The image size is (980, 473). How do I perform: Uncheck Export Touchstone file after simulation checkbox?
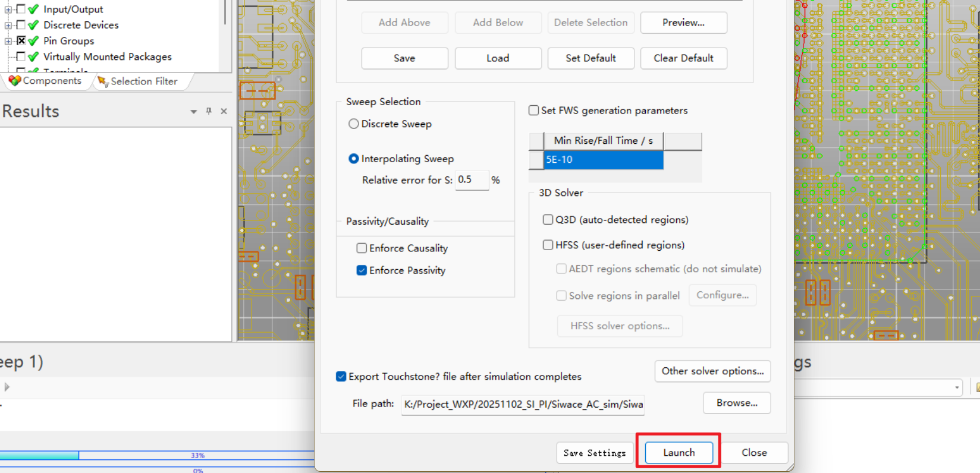pos(341,376)
